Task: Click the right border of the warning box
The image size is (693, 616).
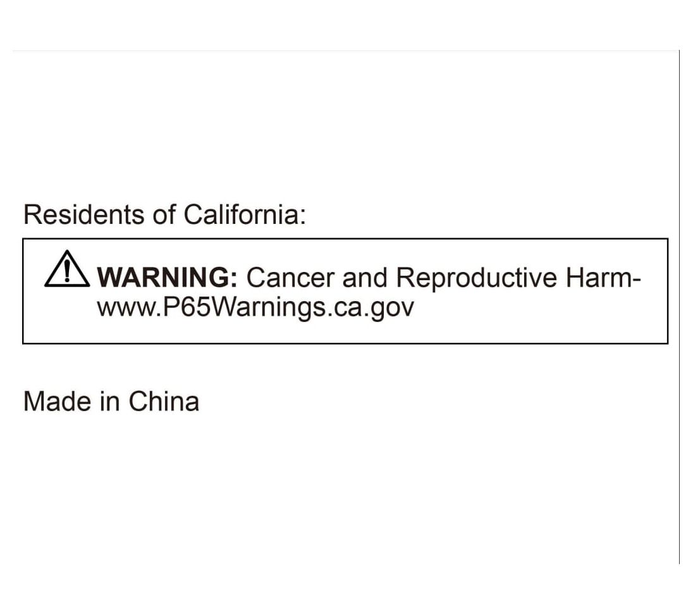Action: (x=668, y=291)
